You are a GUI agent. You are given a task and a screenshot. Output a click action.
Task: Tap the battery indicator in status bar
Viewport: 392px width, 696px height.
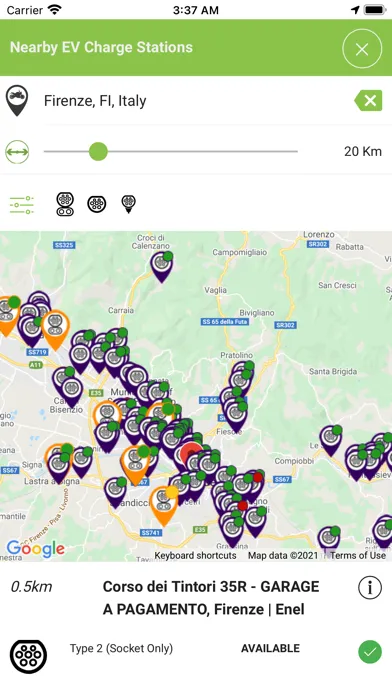[x=375, y=9]
